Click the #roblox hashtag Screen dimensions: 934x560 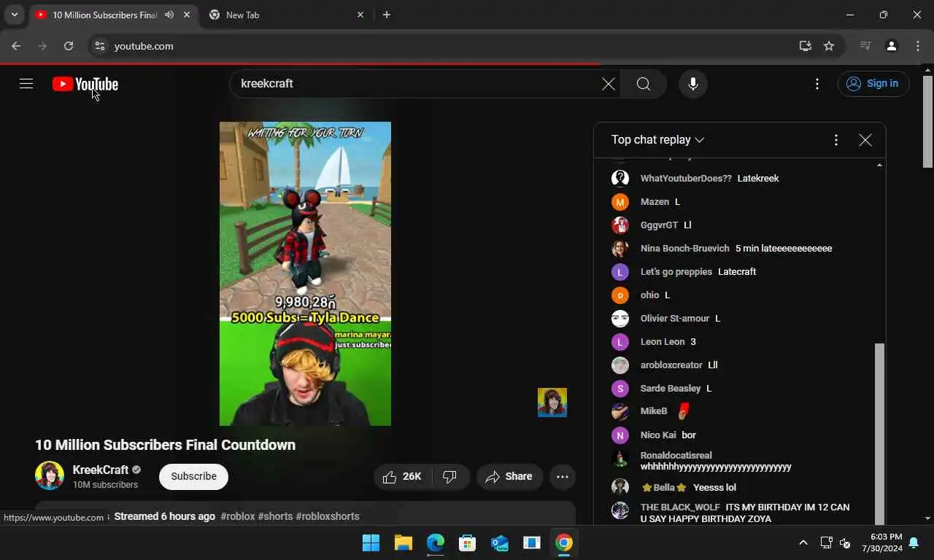tap(238, 516)
